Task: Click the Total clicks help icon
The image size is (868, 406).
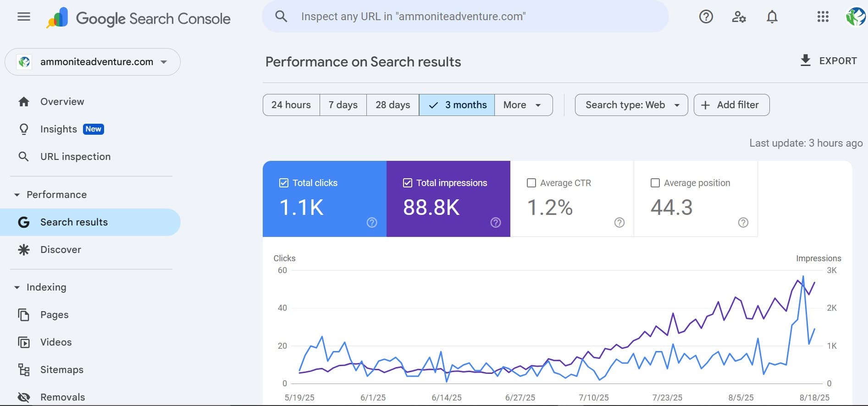Action: click(x=372, y=223)
